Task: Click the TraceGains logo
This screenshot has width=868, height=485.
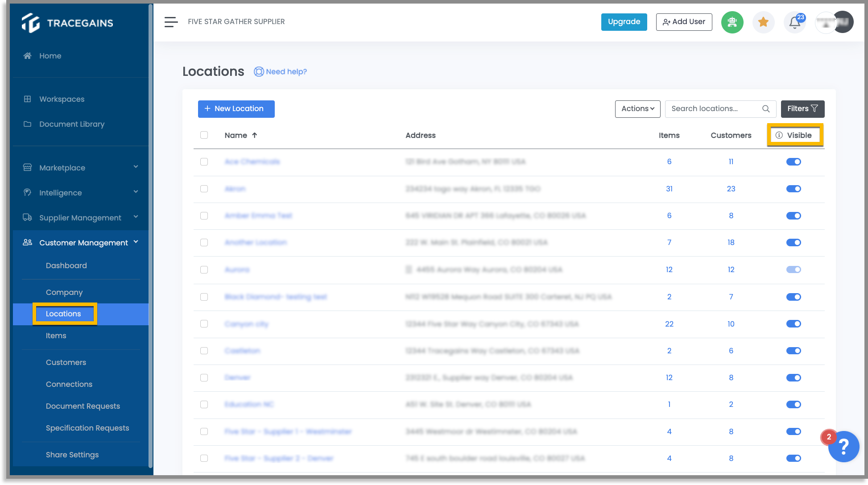Action: click(67, 23)
